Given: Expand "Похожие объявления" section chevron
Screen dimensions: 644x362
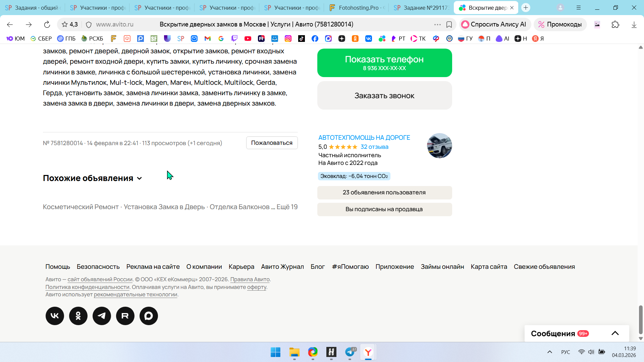Looking at the screenshot, I should coord(140,178).
